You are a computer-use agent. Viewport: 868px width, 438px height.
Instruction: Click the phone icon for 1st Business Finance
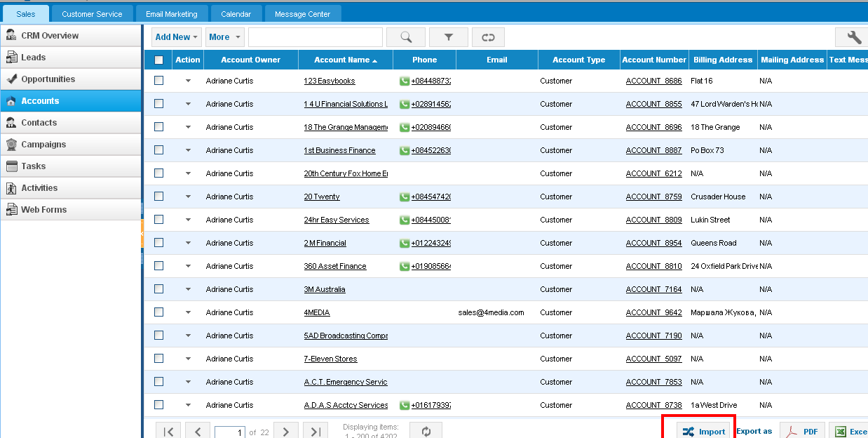tap(405, 151)
